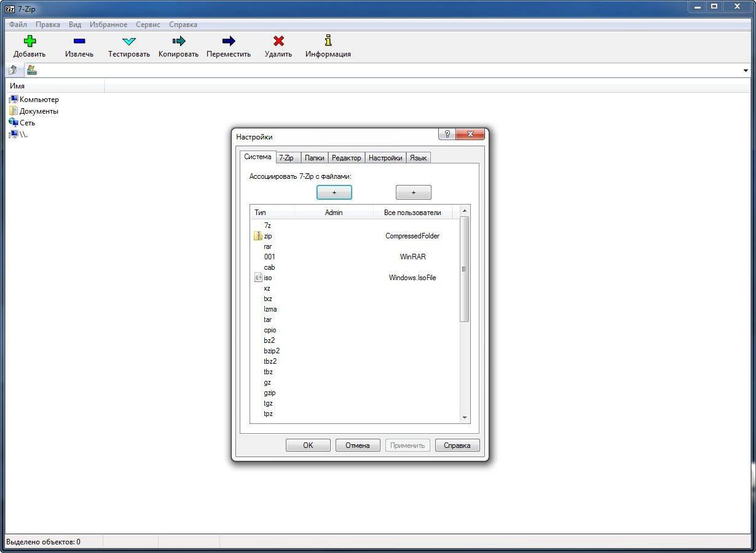Screen dimensions: 756x553
Task: Click the Windows.IsoFile association cell
Action: [412, 278]
